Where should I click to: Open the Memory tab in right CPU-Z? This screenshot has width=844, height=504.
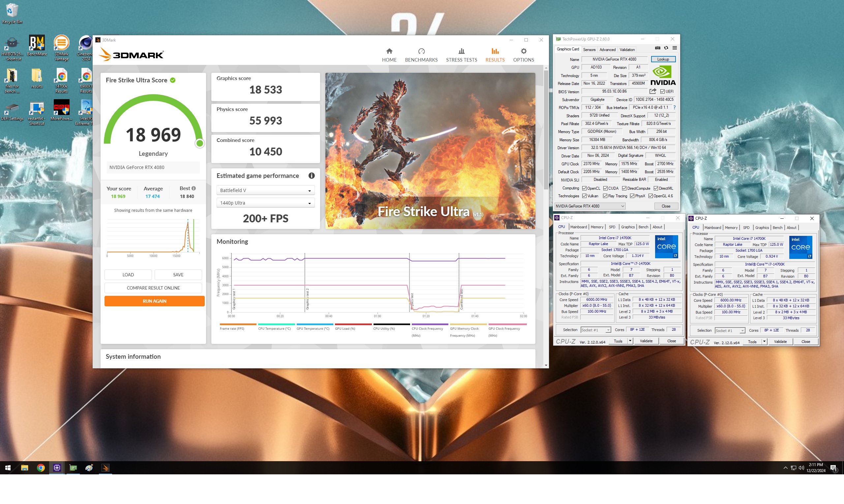(x=731, y=228)
